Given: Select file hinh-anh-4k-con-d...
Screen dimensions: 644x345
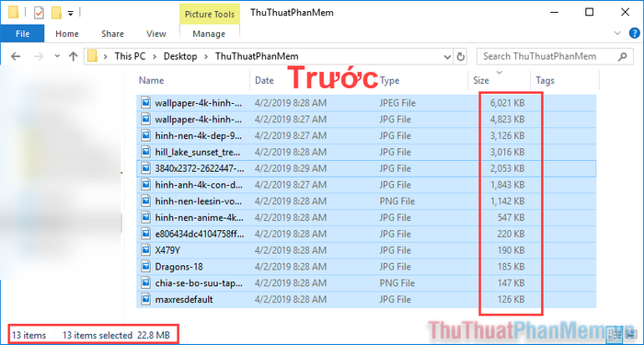Looking at the screenshot, I should [366, 185].
